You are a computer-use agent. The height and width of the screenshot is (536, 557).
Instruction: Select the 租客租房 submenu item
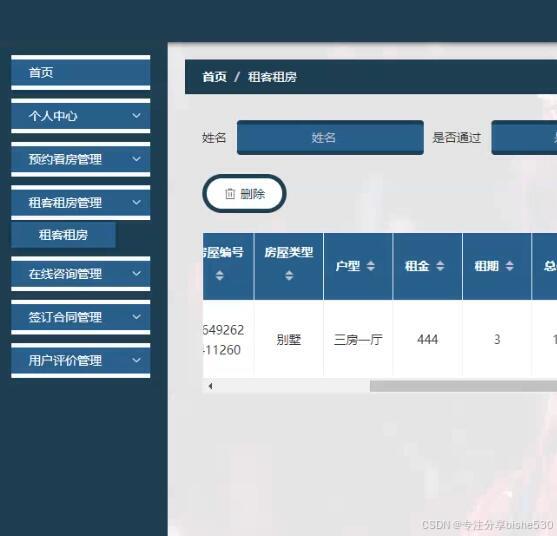coord(63,235)
